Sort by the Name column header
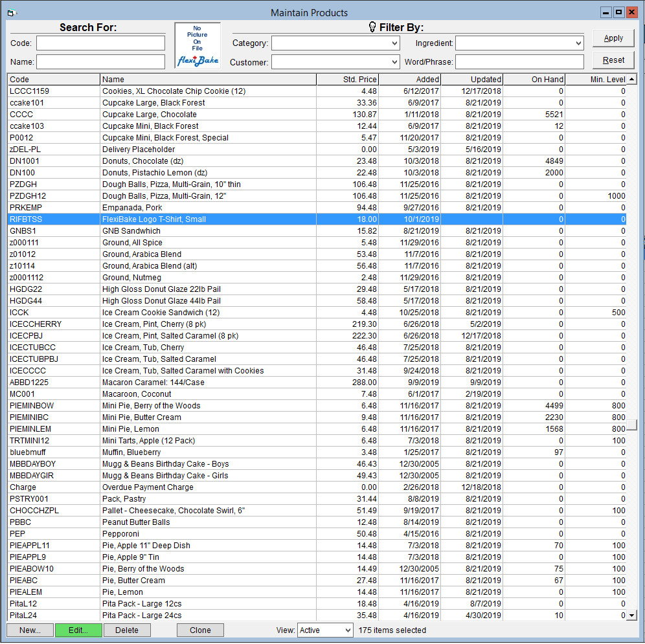The width and height of the screenshot is (645, 644). coord(209,80)
